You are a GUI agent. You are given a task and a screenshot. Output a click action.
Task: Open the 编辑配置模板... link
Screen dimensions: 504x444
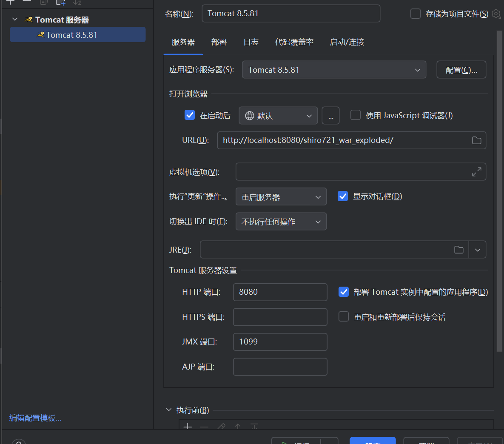click(x=35, y=418)
